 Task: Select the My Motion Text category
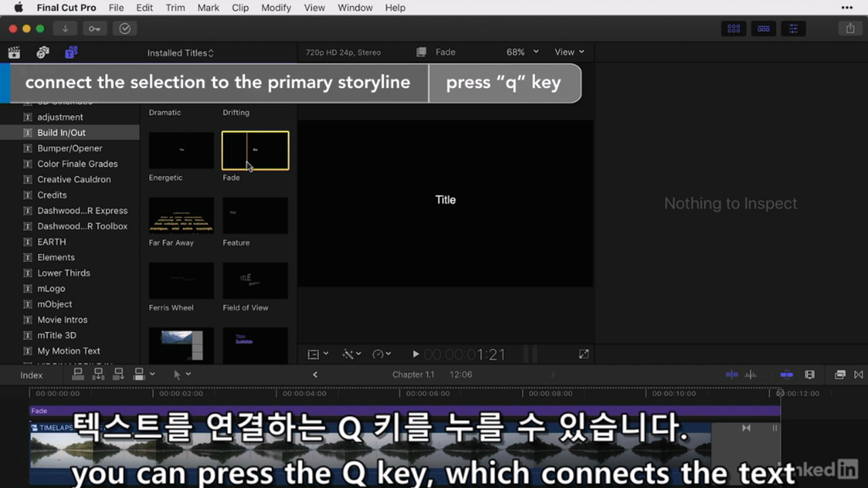70,351
